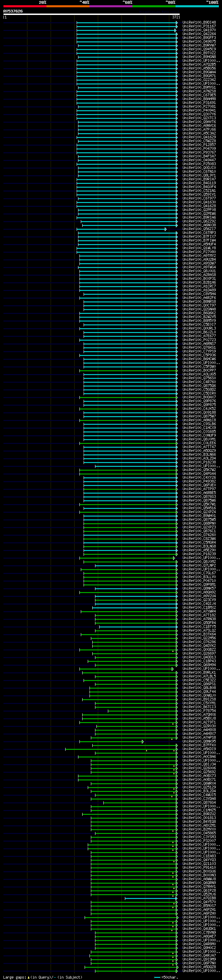Image resolution: width=222 pixels, height=980 pixels.
Task: Select the UniRef100_P04709 label
Action: pos(199,149)
